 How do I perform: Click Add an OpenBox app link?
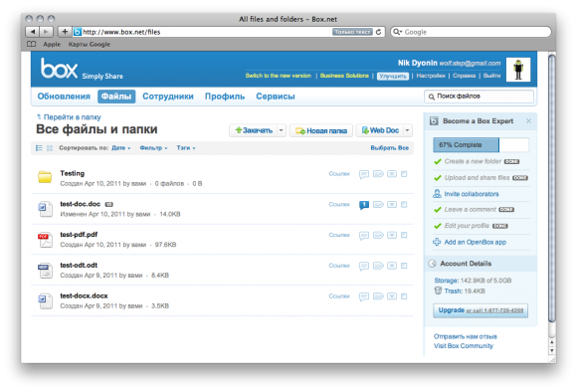(x=476, y=242)
